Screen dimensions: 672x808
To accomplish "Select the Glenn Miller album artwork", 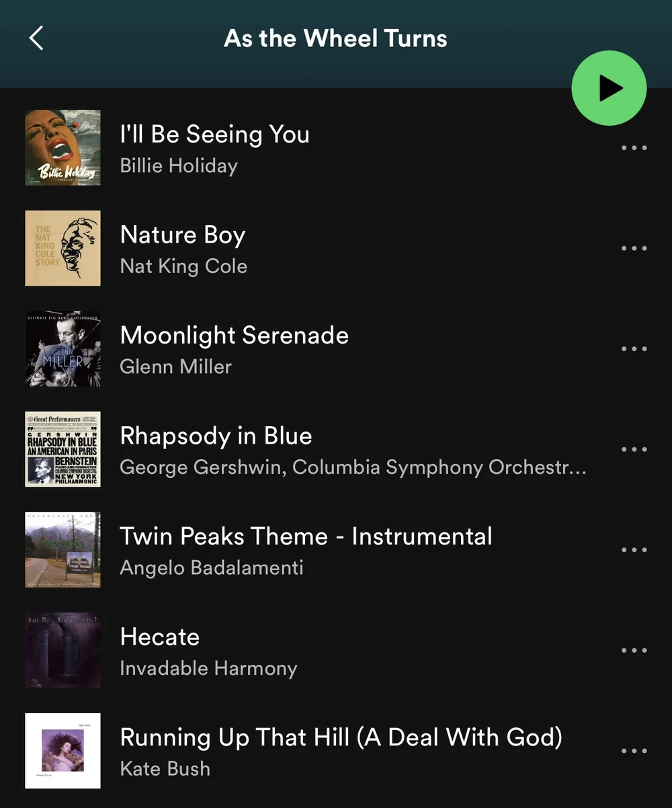I will pos(62,349).
